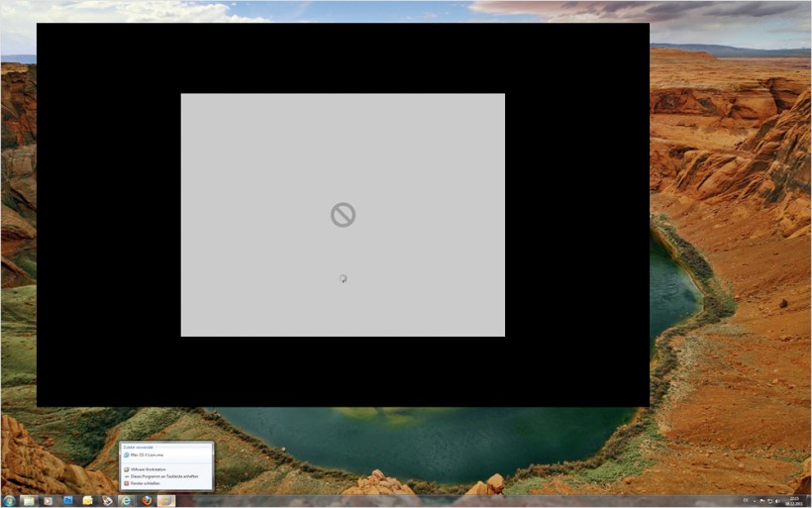Open the Action Center flag icon
This screenshot has width=812, height=508.
[762, 501]
